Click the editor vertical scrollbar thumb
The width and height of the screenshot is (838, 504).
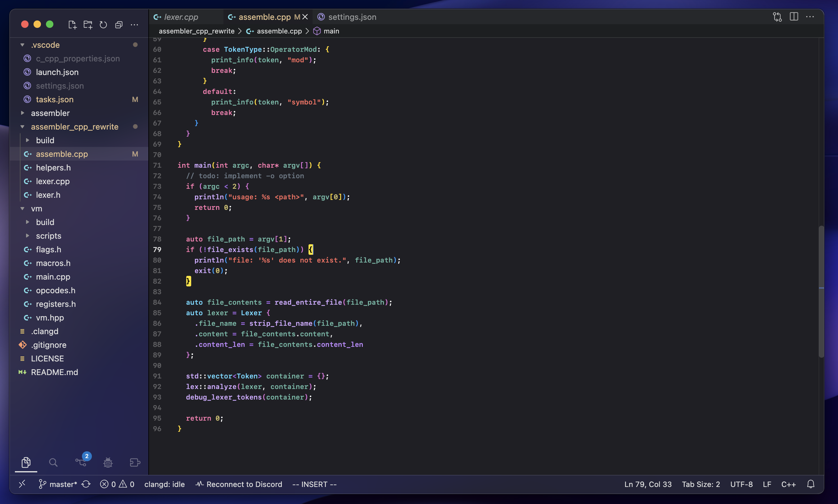(821, 291)
